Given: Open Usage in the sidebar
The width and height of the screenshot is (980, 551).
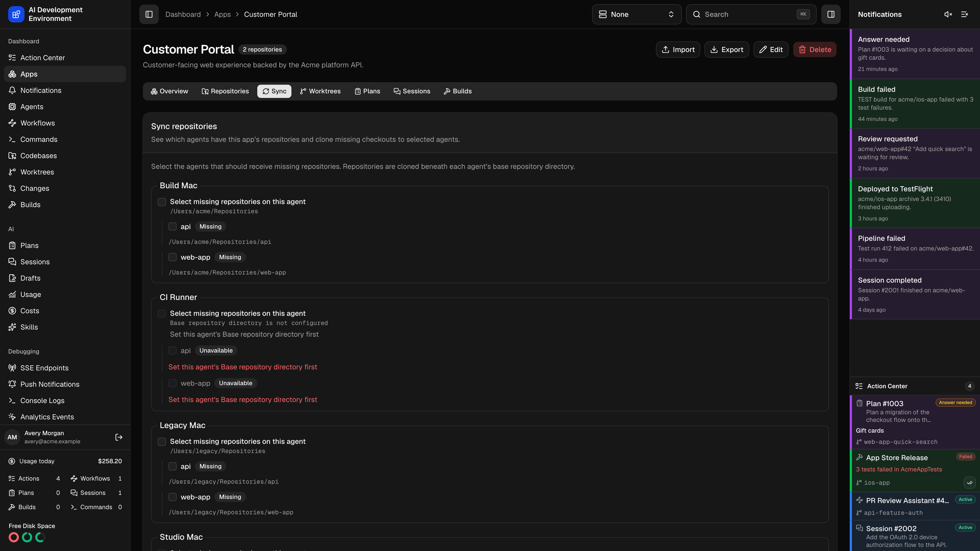Looking at the screenshot, I should click(x=65, y=295).
